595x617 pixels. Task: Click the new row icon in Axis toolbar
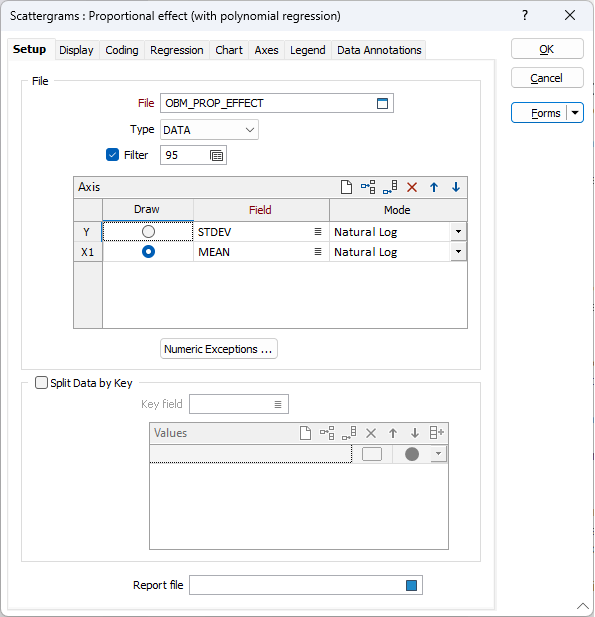point(346,187)
